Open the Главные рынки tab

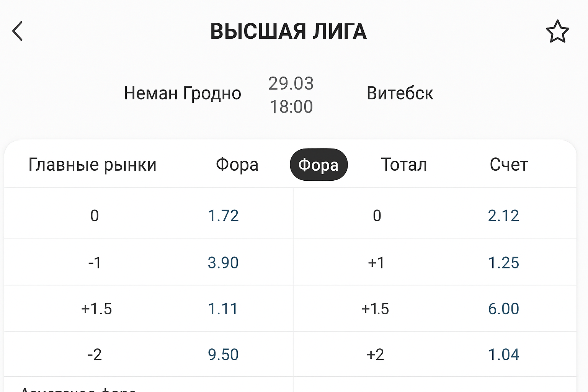(93, 165)
